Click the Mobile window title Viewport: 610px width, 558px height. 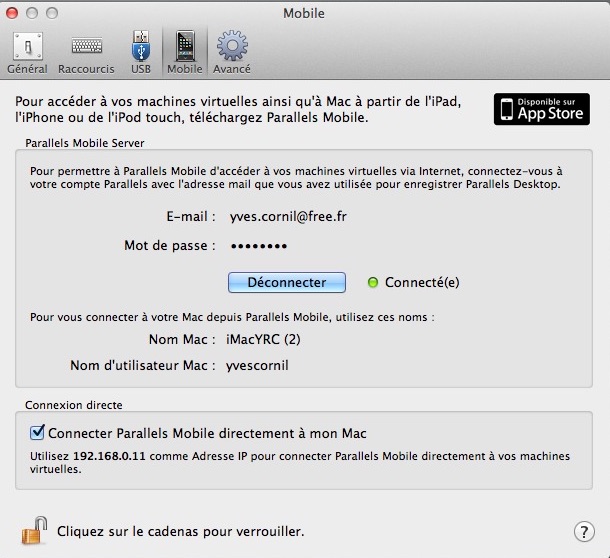304,13
